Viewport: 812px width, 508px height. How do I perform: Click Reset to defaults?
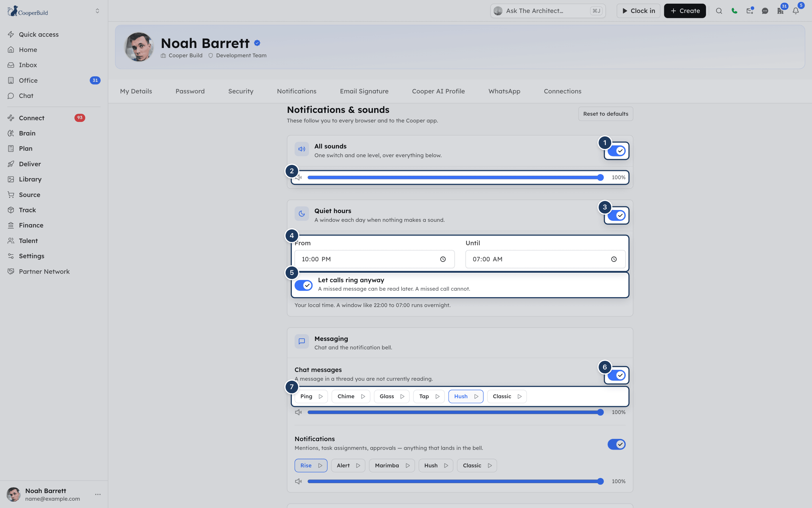tap(605, 114)
